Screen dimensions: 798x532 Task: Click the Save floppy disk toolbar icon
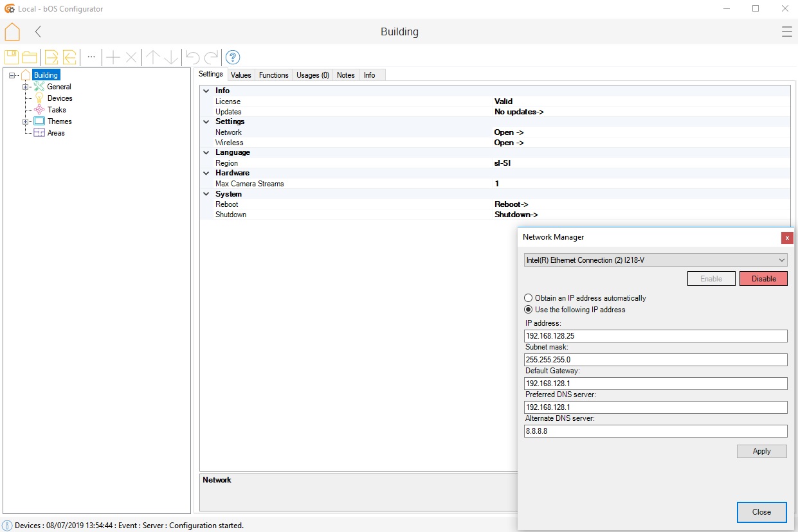[12, 57]
